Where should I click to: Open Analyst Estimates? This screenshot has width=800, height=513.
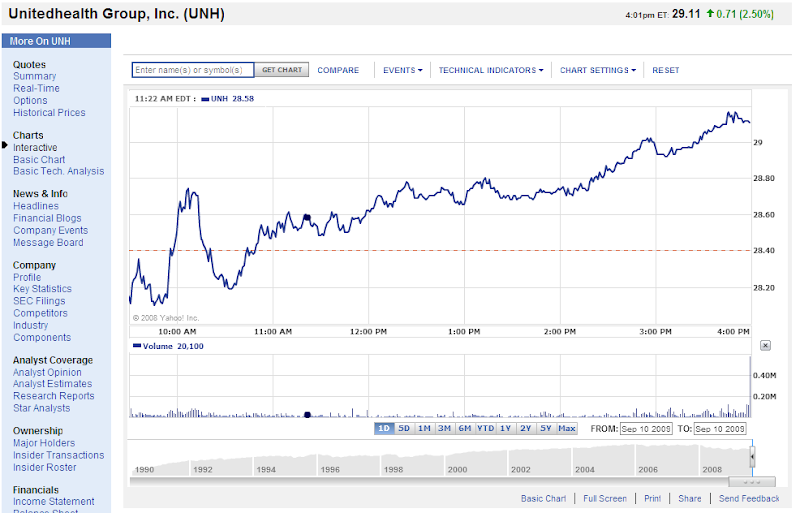[53, 384]
